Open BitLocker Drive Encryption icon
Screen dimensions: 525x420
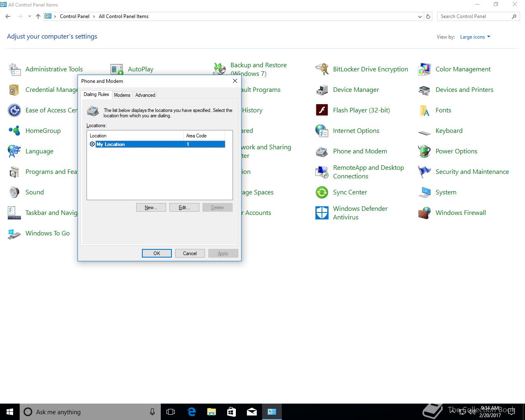(x=322, y=69)
